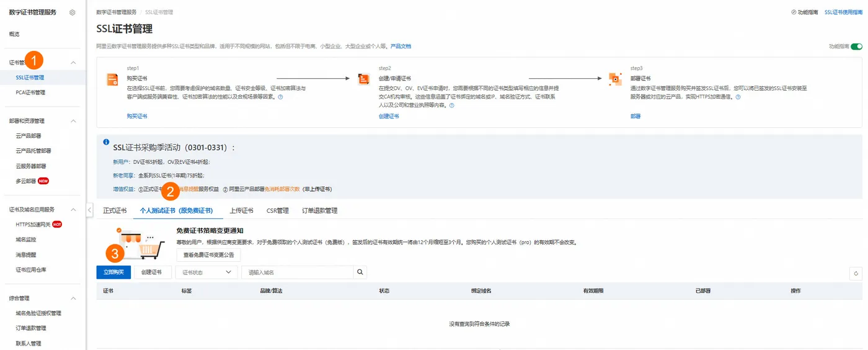Click the compass icon beside 功能指南 at top

[x=794, y=12]
